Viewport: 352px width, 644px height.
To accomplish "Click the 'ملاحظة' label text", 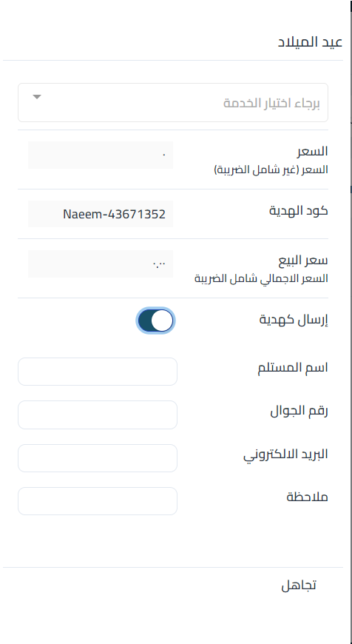I will click(308, 497).
